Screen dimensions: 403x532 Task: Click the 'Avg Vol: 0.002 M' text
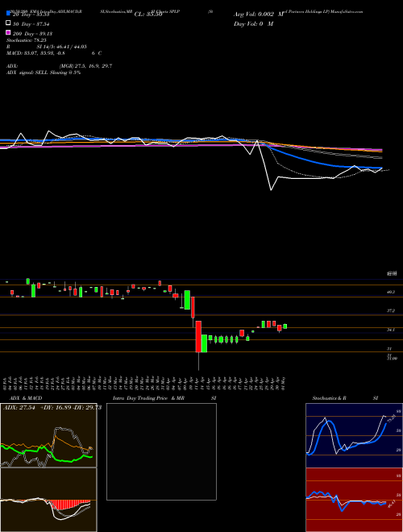[259, 15]
